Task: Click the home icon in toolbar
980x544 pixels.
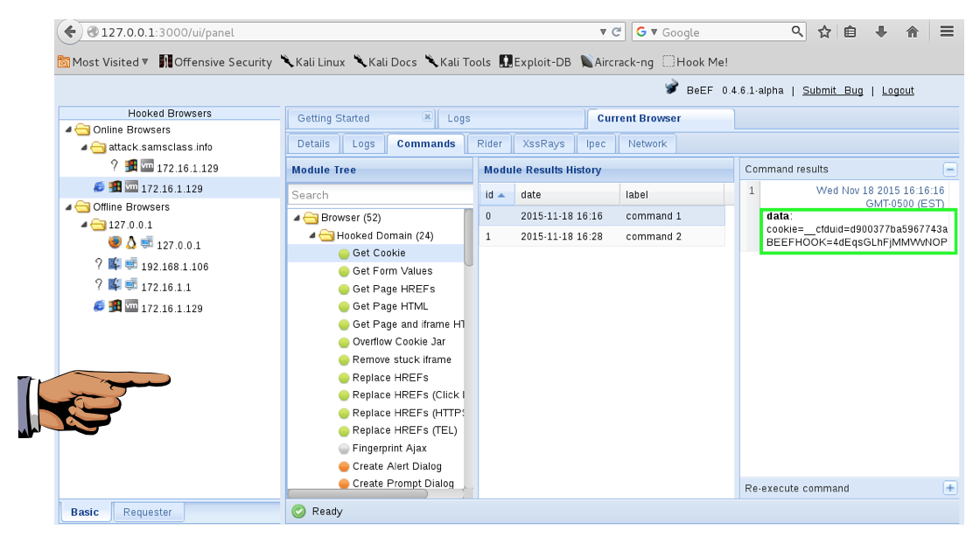Action: [912, 31]
